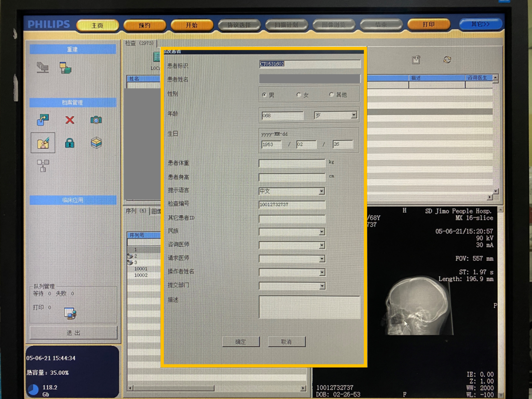532x399 pixels.
Task: Click the birth year field 1953
Action: (x=271, y=144)
